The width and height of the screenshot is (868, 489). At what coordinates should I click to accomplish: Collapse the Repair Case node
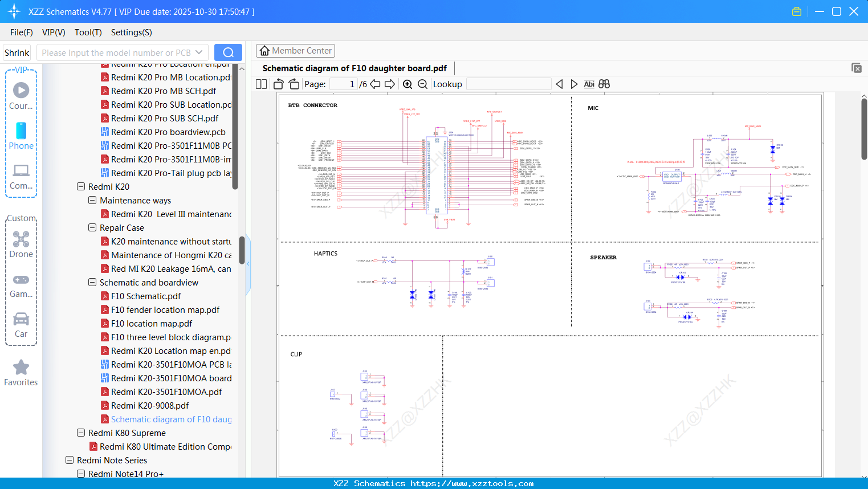click(92, 227)
